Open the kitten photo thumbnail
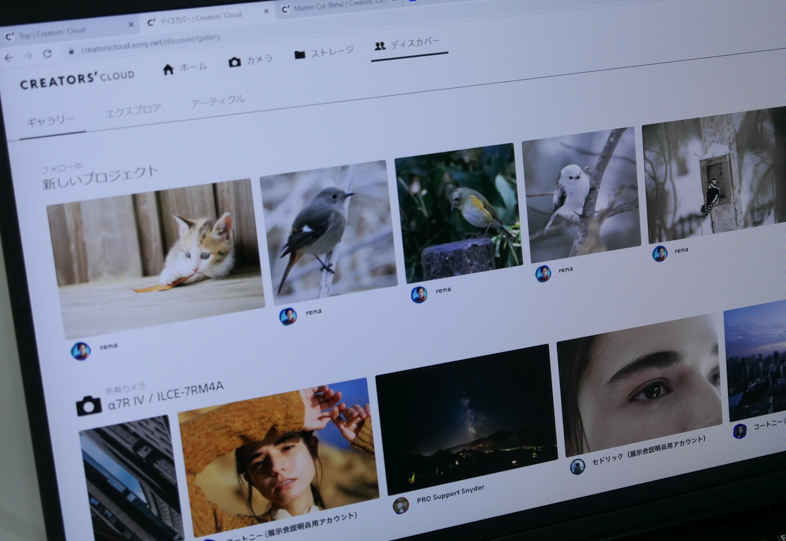786x541 pixels. coord(154,258)
